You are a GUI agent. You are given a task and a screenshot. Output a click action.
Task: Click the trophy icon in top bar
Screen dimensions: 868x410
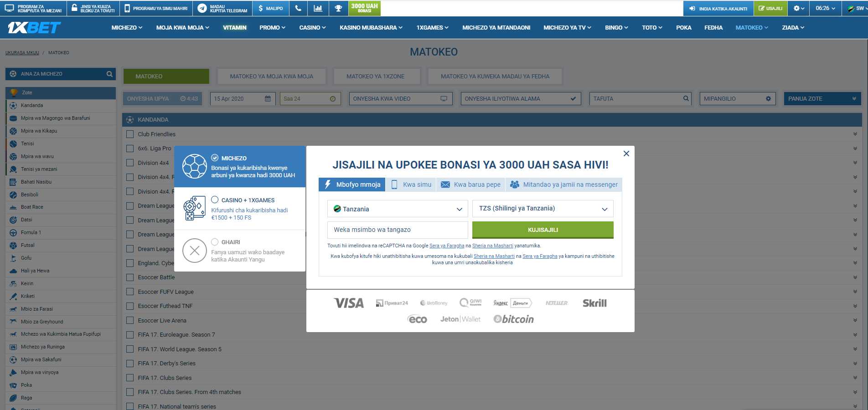[338, 8]
